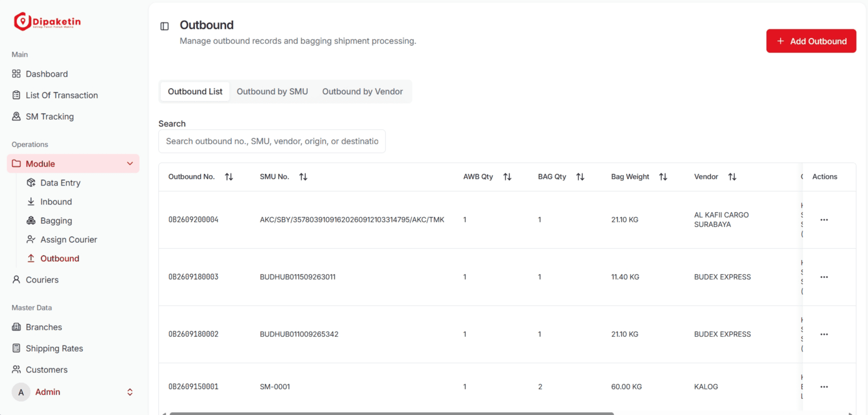This screenshot has height=415, width=868.
Task: Open the Inbound page link
Action: click(x=56, y=202)
